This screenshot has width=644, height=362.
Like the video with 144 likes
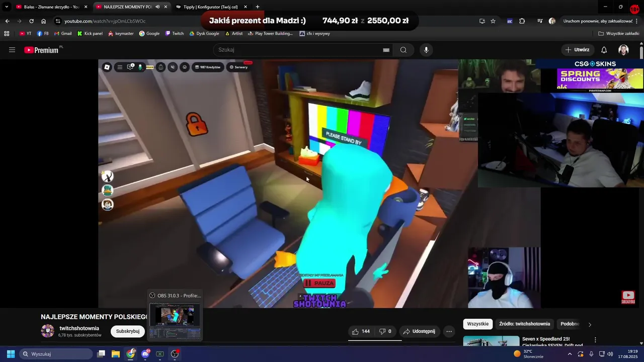(x=361, y=331)
